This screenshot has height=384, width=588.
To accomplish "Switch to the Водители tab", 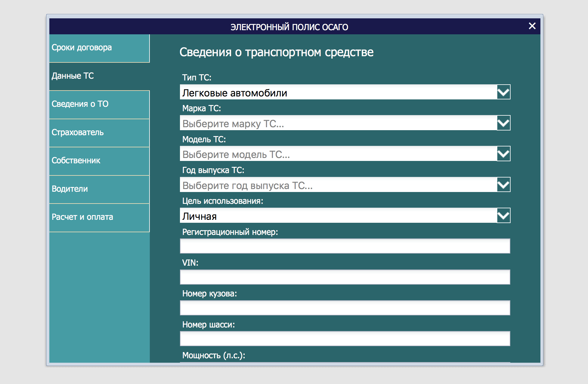I will point(100,189).
